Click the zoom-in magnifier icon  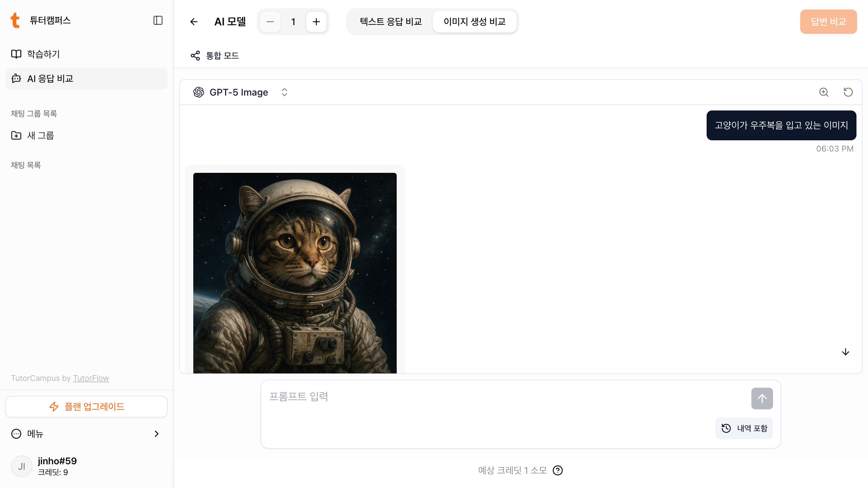pos(824,92)
